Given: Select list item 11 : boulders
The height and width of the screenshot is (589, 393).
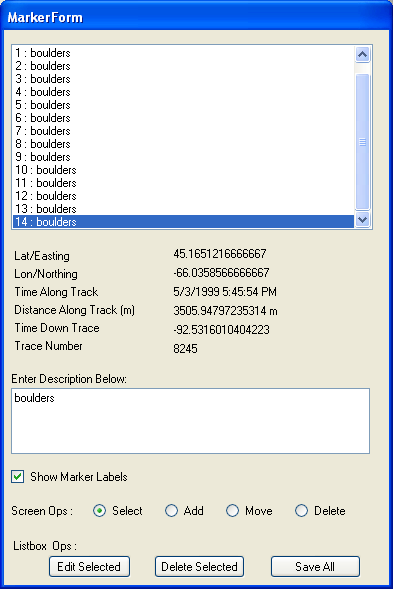Looking at the screenshot, I should [183, 183].
